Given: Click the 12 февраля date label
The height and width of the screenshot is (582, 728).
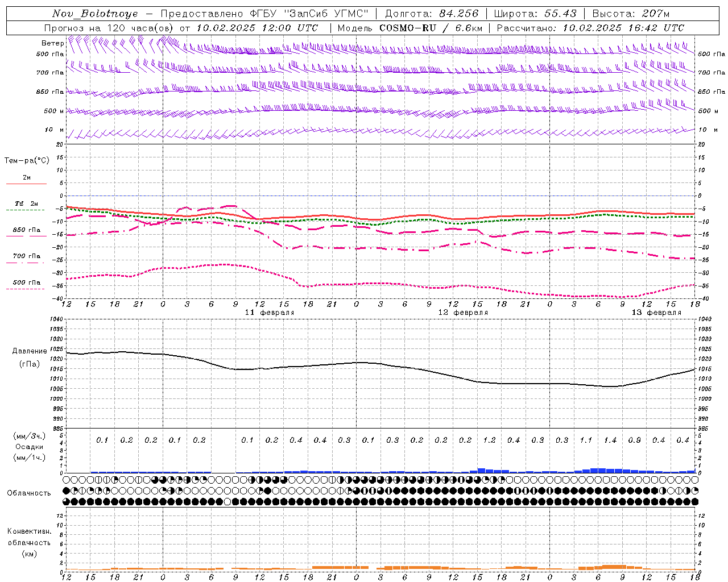Looking at the screenshot, I should (x=463, y=313).
